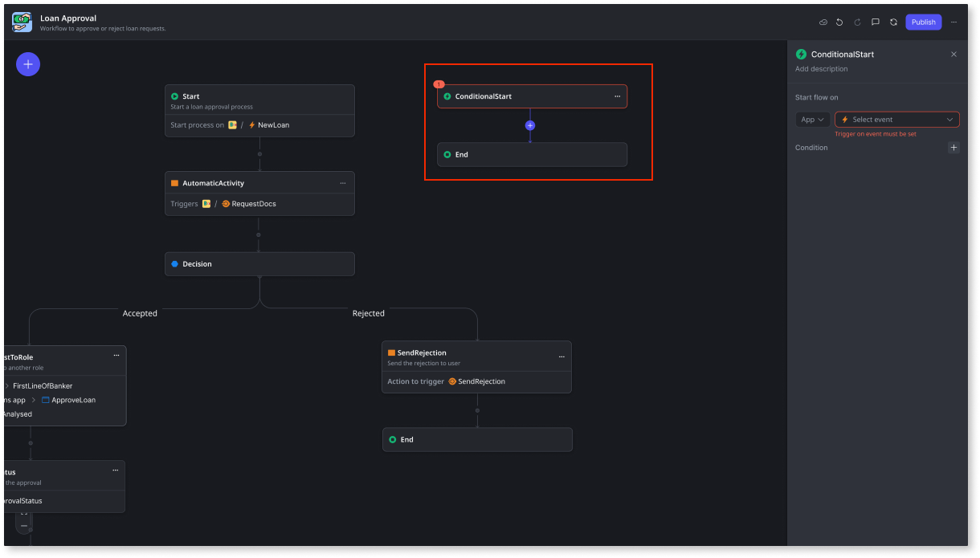Click the RequestDocs trigger icon in AutomaticActivity
The image size is (980, 558).
pos(226,204)
